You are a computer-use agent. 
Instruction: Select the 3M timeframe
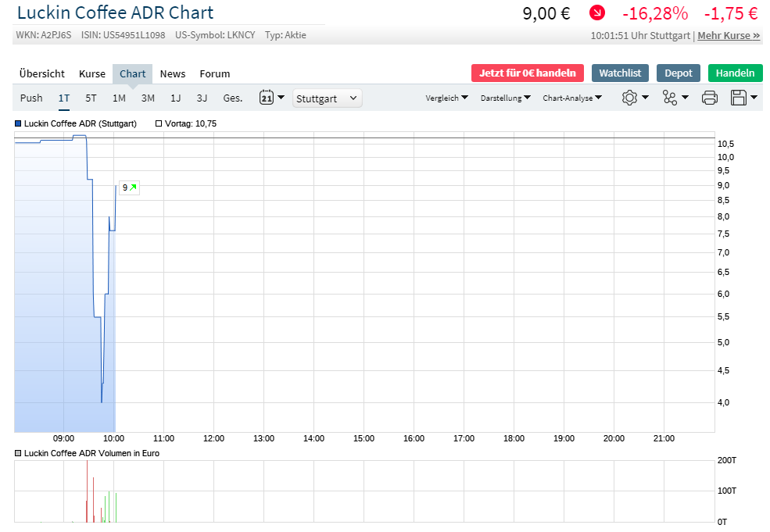pyautogui.click(x=148, y=98)
